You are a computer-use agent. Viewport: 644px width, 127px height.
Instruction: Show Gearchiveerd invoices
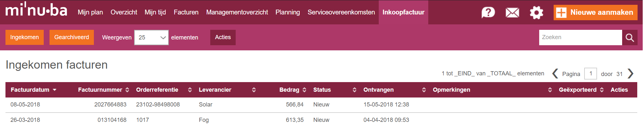point(72,37)
